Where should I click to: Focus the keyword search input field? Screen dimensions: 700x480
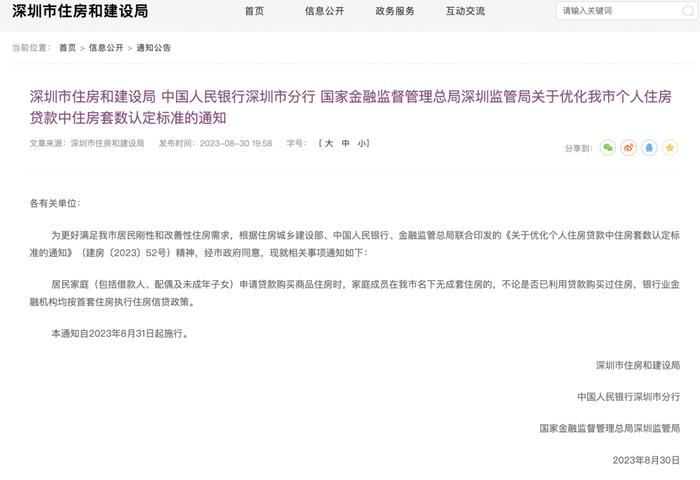620,11
